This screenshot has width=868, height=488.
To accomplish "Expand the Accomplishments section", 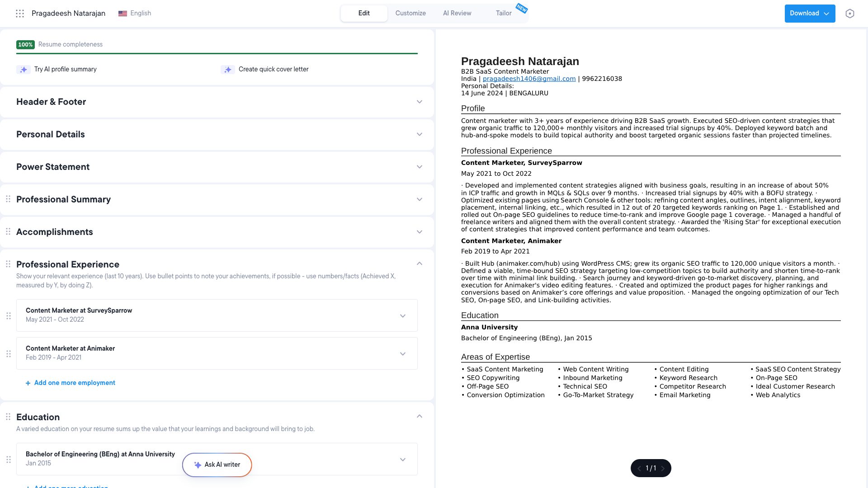I will pos(420,232).
